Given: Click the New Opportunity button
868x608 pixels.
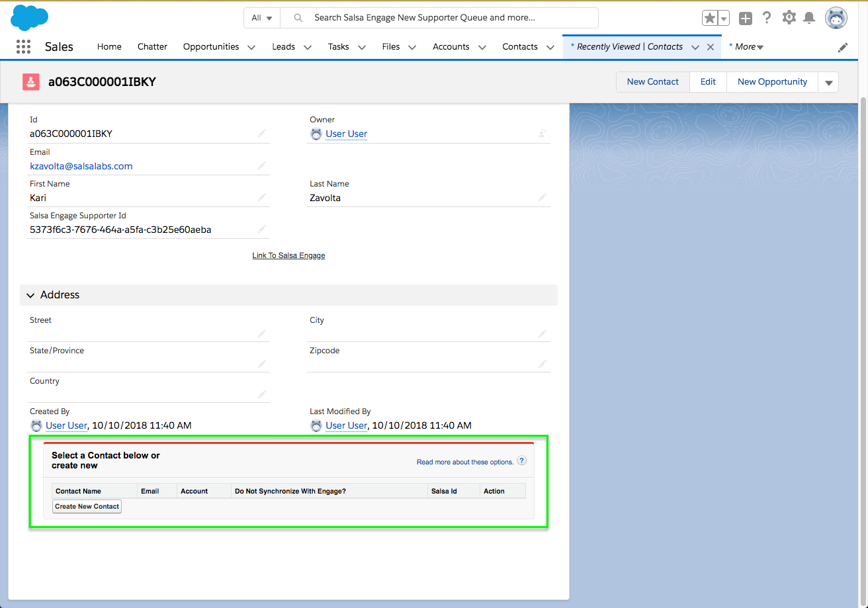Looking at the screenshot, I should pos(772,82).
